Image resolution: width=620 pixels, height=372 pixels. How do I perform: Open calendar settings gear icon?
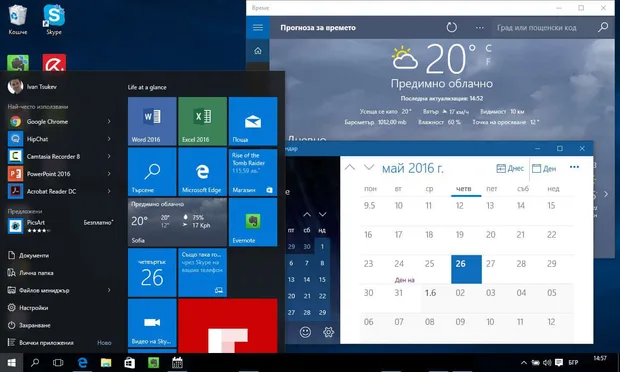[328, 332]
